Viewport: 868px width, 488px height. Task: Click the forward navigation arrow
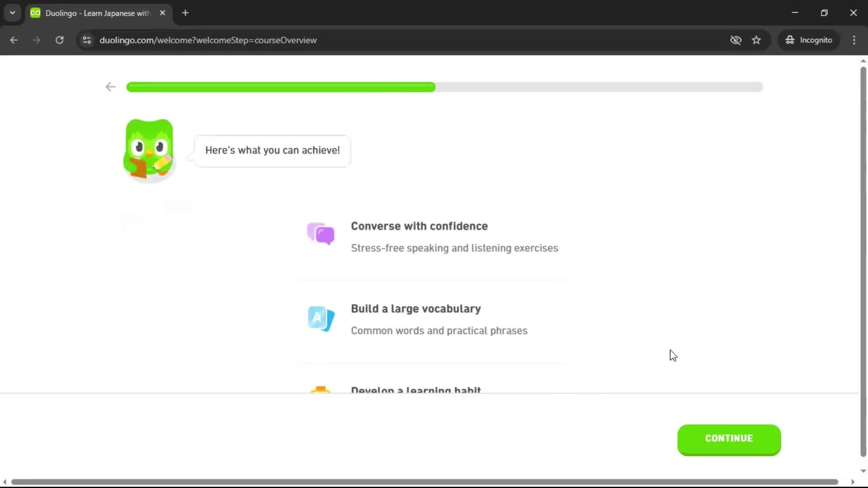click(x=36, y=40)
